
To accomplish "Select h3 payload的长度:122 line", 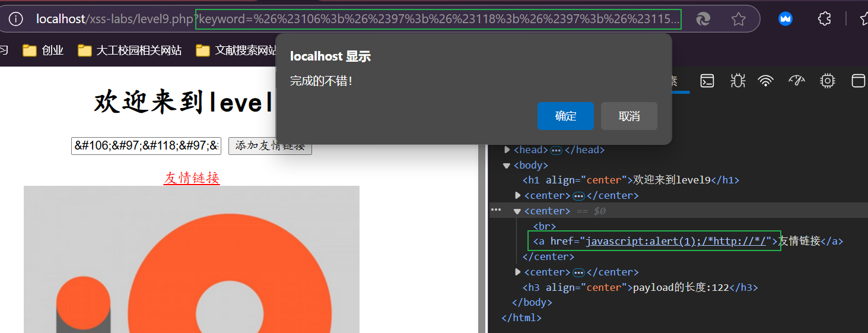I will tap(640, 287).
